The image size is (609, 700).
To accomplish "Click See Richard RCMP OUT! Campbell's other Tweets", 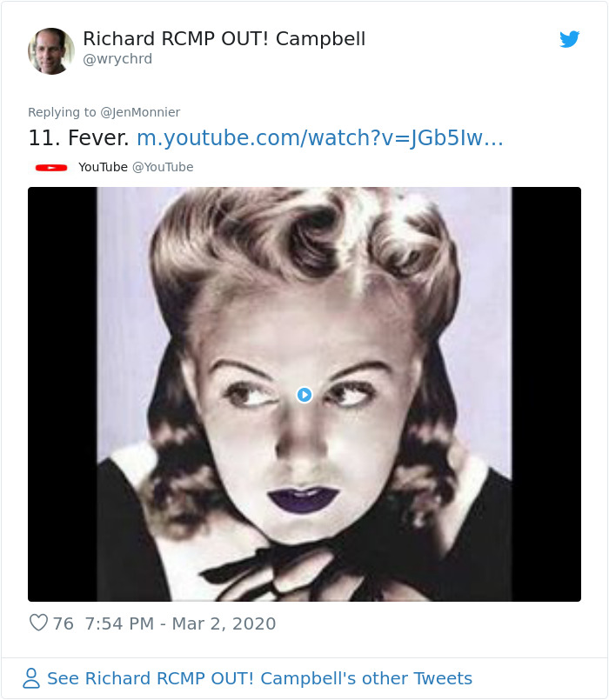I will coord(259,678).
